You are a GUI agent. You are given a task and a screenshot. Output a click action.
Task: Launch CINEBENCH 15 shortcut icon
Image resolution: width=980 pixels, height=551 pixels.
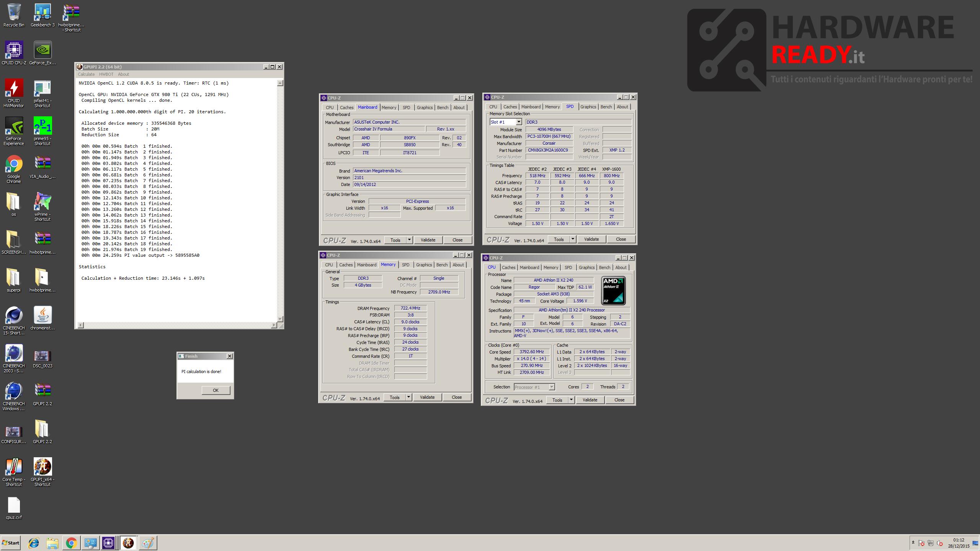click(14, 321)
